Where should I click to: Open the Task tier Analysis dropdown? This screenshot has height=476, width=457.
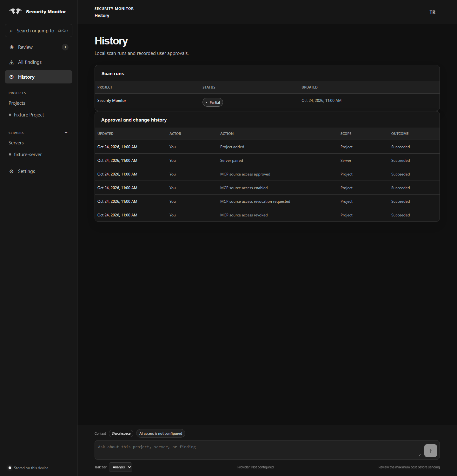(121, 467)
